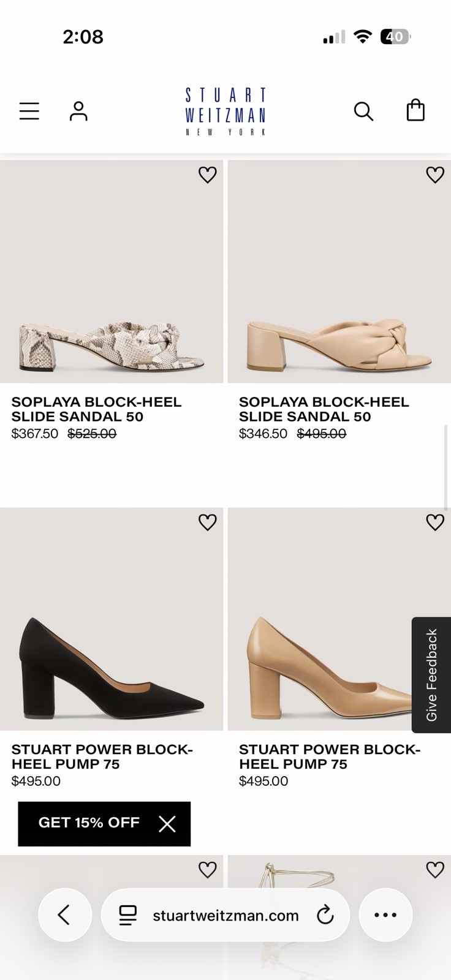Dismiss the Get 15% Off banner
451x980 pixels.
167,824
